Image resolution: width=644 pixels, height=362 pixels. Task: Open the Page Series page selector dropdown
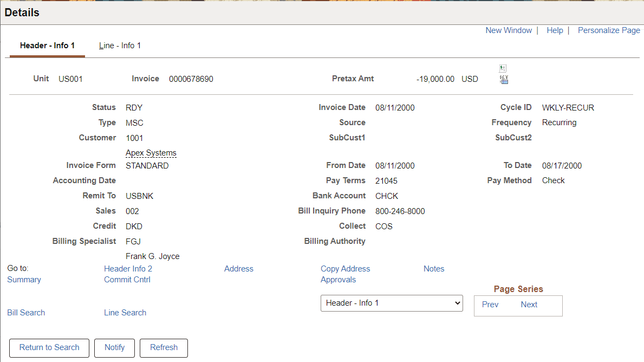[x=392, y=303]
